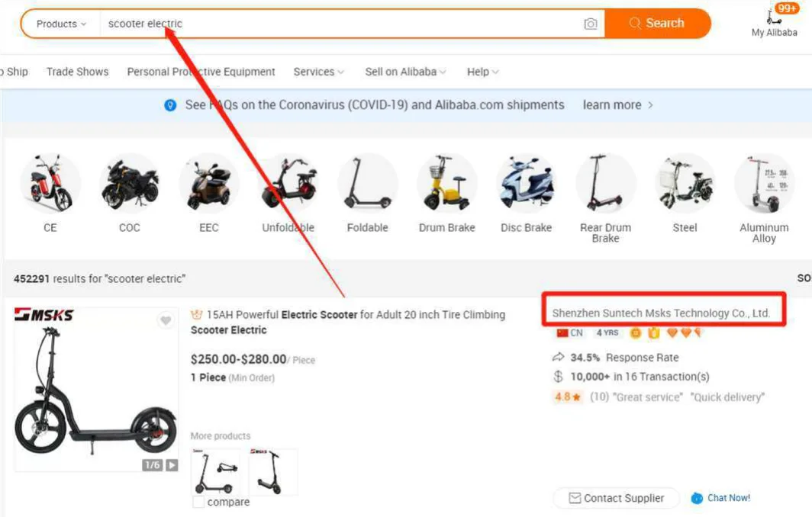Click the blue Chat Now icon
The height and width of the screenshot is (517, 812).
click(x=697, y=498)
